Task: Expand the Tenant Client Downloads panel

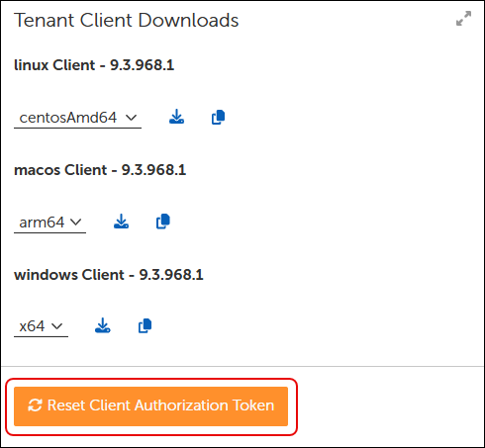Action: 463,19
